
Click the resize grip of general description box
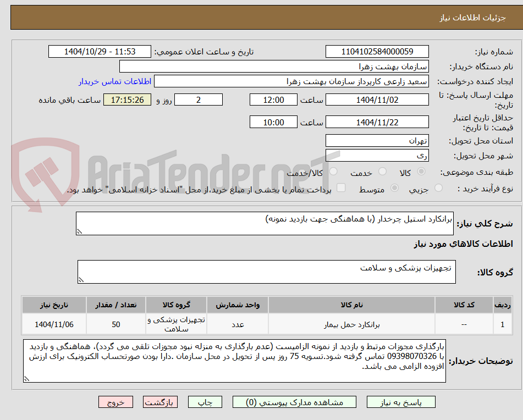(x=79, y=231)
